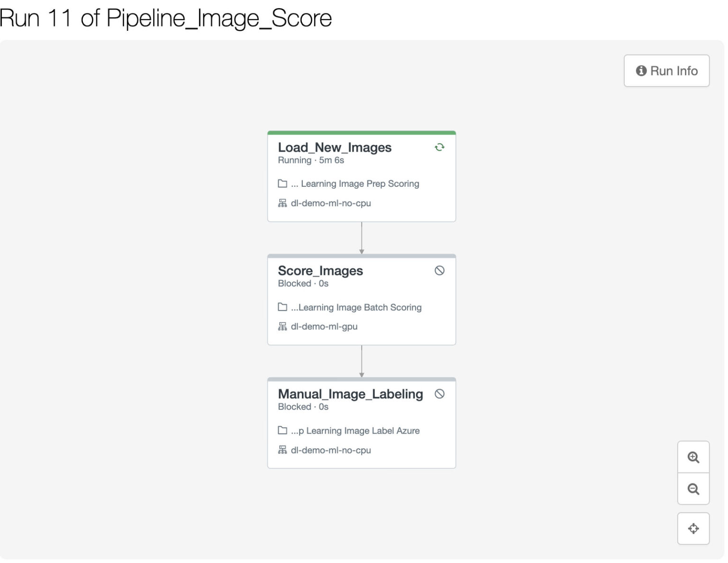Image resolution: width=728 pixels, height=563 pixels.
Task: Click the blocked icon on Score_Images node
Action: (440, 271)
